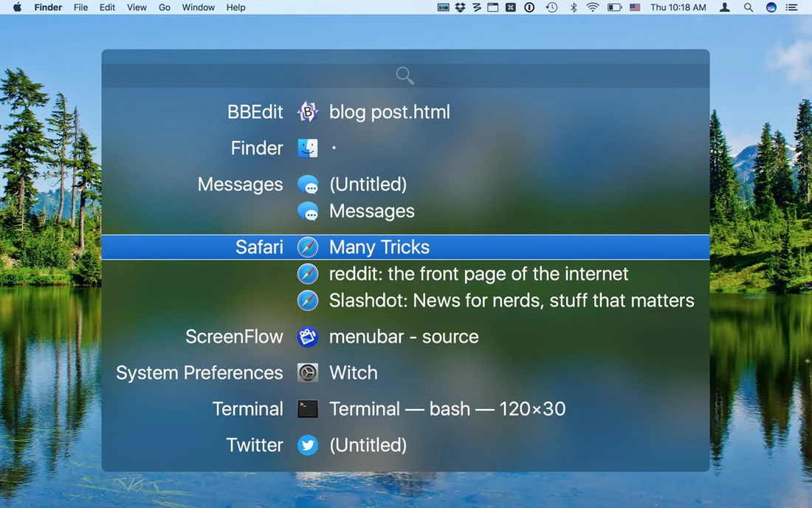Image resolution: width=812 pixels, height=508 pixels.
Task: Click the 1Password menu bar icon
Action: coord(529,7)
